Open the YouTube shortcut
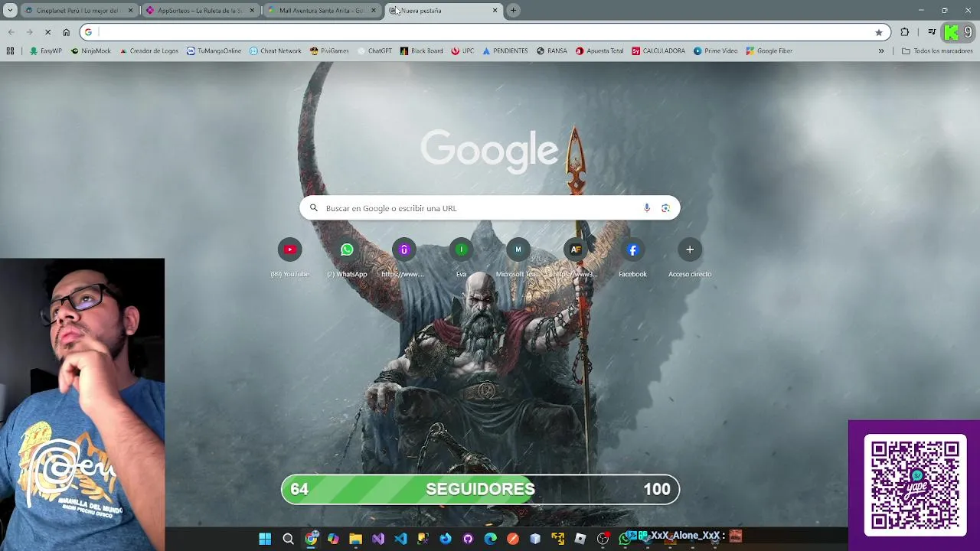The image size is (980, 551). tap(289, 258)
